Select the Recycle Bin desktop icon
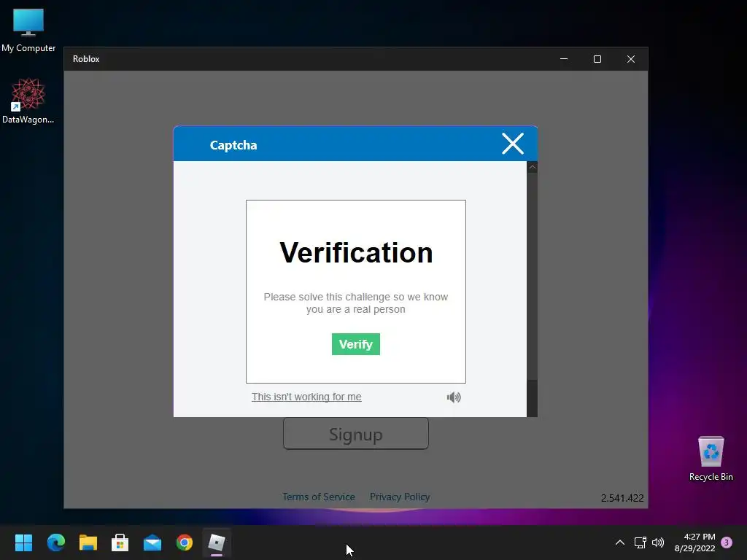 [x=711, y=459]
